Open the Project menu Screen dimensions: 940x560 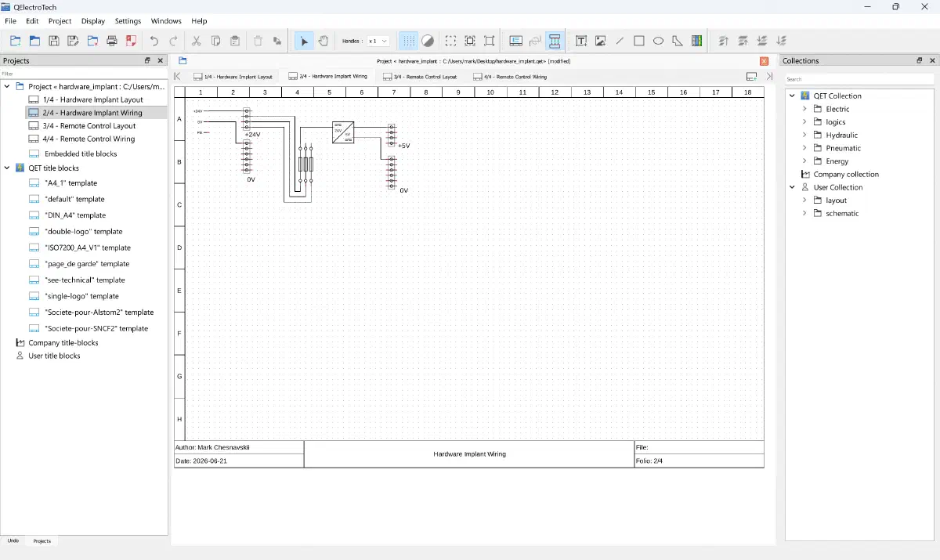[60, 21]
